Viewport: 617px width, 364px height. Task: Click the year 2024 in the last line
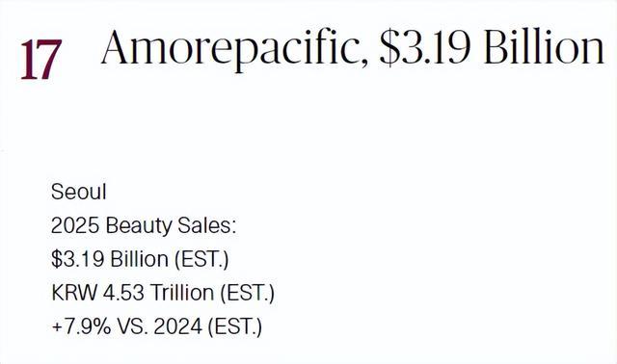(x=177, y=327)
